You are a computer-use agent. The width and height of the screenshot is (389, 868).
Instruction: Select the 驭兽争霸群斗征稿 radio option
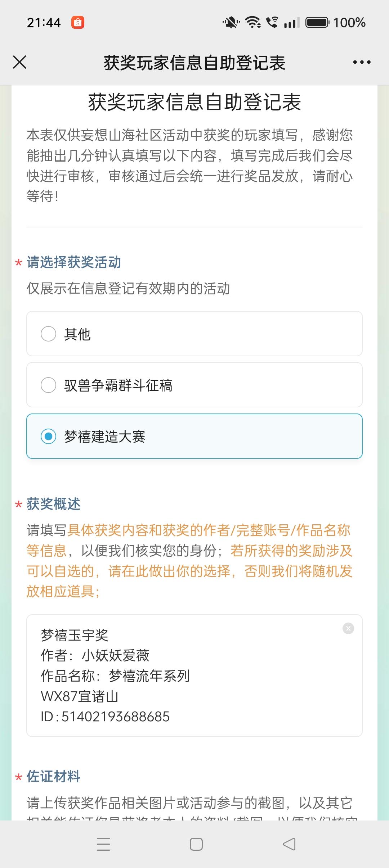coord(194,385)
